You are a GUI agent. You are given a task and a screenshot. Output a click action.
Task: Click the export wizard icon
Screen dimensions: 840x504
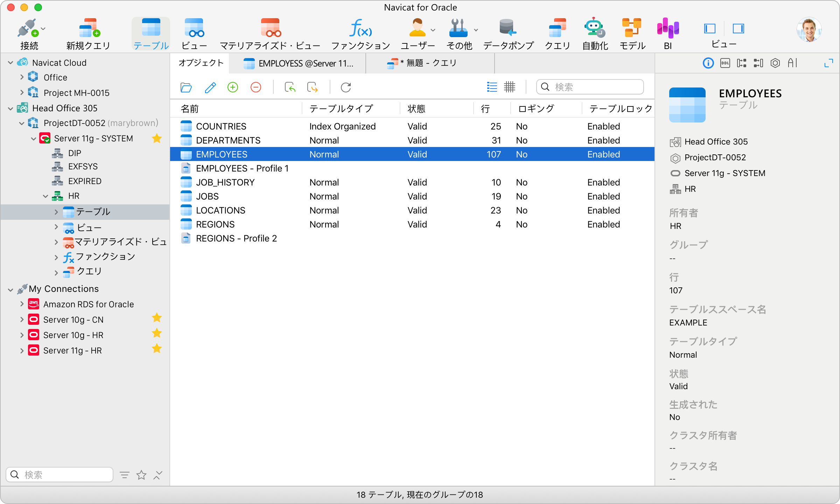tap(312, 87)
